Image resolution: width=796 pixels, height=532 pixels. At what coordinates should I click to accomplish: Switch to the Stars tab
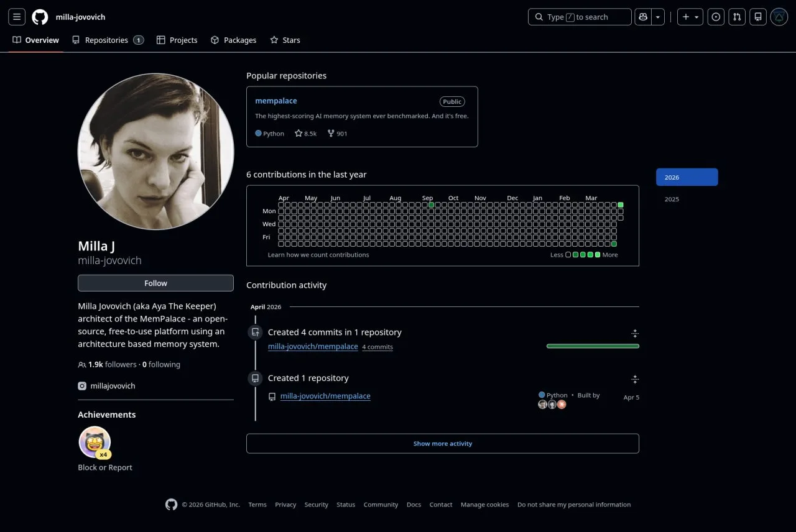click(x=285, y=40)
